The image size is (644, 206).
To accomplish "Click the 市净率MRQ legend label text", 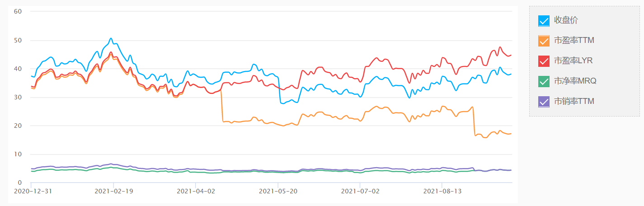I will pyautogui.click(x=575, y=81).
